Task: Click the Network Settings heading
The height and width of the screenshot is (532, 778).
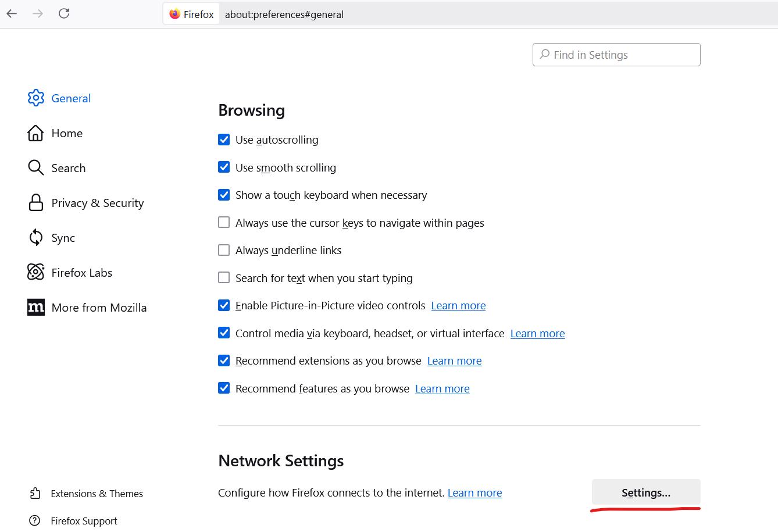Action: pyautogui.click(x=281, y=461)
